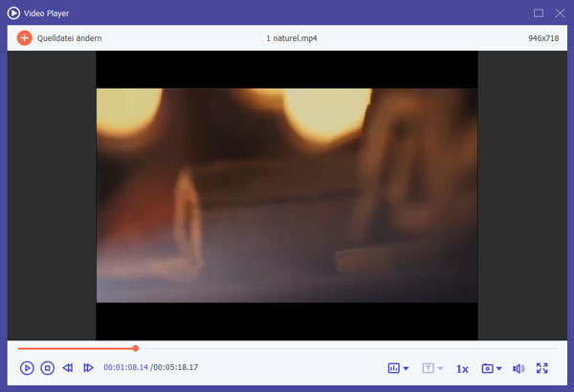Click the current time 00:01:08.14

[x=126, y=367]
